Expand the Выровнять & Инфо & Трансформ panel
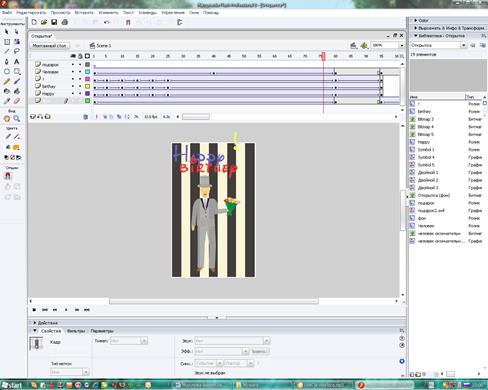Screen dimensions: 488x390 pyautogui.click(x=415, y=28)
